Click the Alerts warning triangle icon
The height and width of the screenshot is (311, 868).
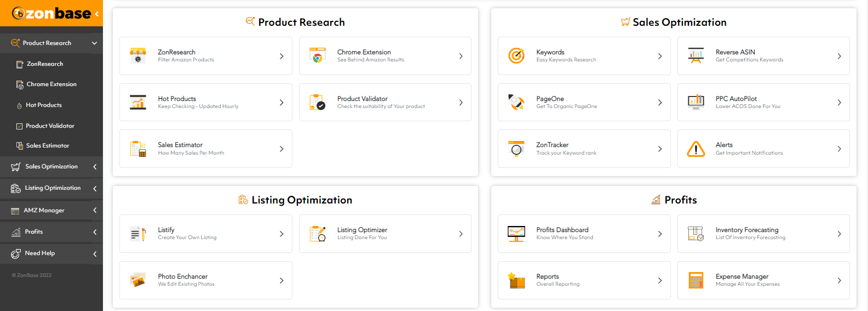696,149
